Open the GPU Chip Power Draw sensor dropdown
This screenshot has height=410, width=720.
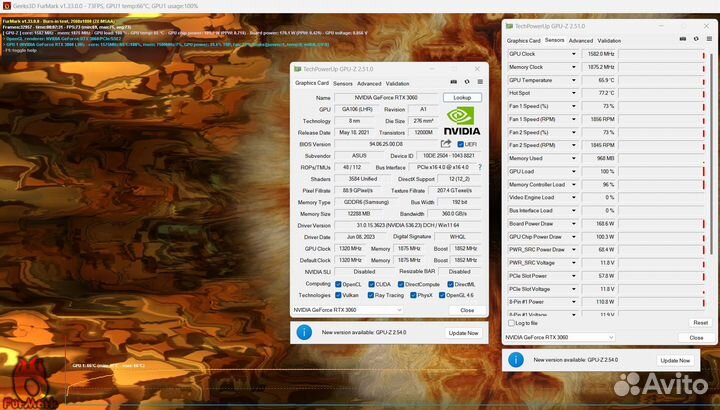(x=574, y=237)
